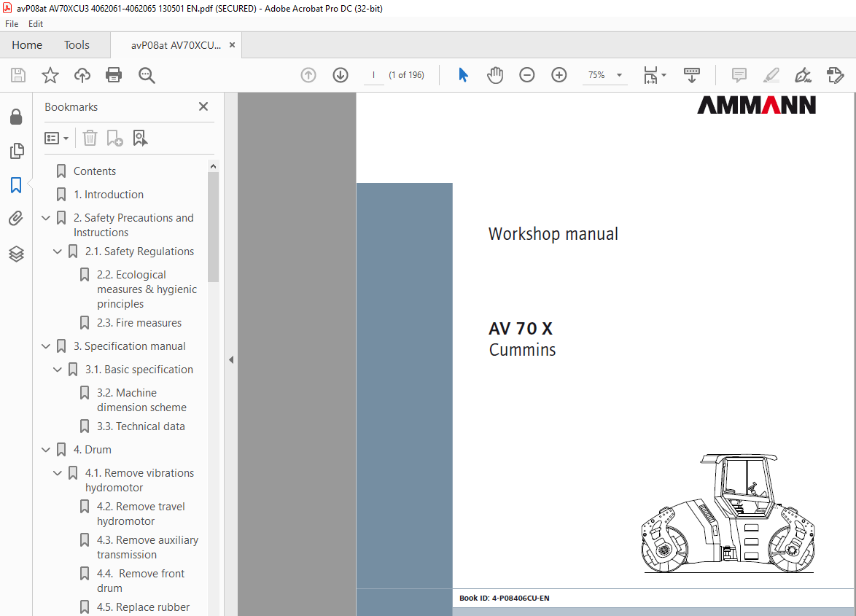This screenshot has width=856, height=616.
Task: Click the scrolling mode keyboard icon
Action: [x=692, y=75]
